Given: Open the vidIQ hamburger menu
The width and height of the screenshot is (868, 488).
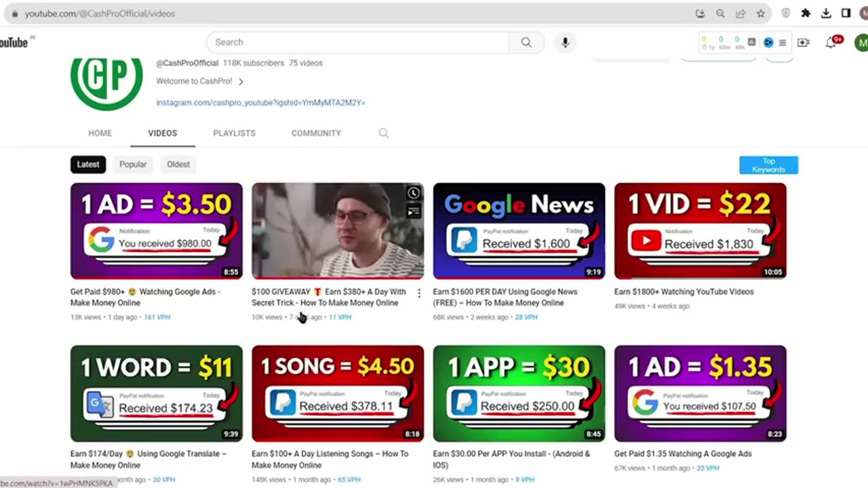Looking at the screenshot, I should [x=783, y=42].
